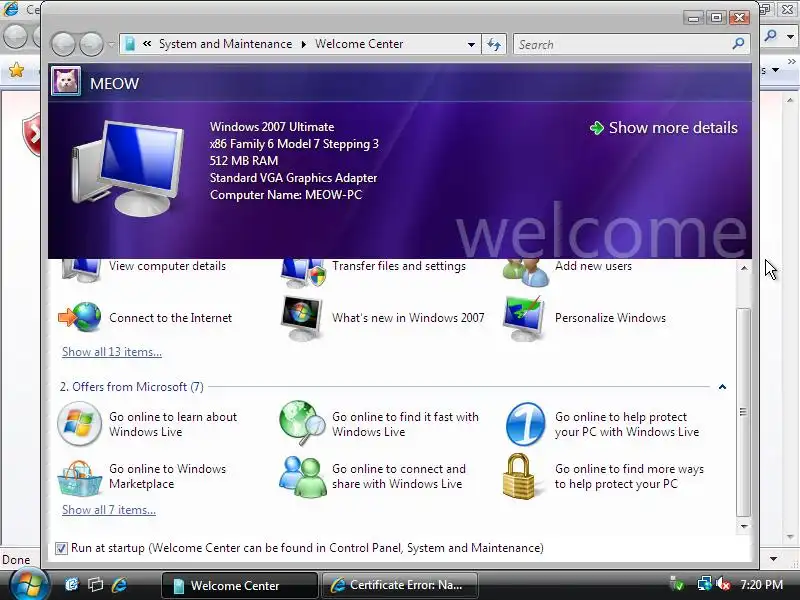Viewport: 800px width, 600px height.
Task: Click the Transfer files and settings label
Action: pos(398,266)
